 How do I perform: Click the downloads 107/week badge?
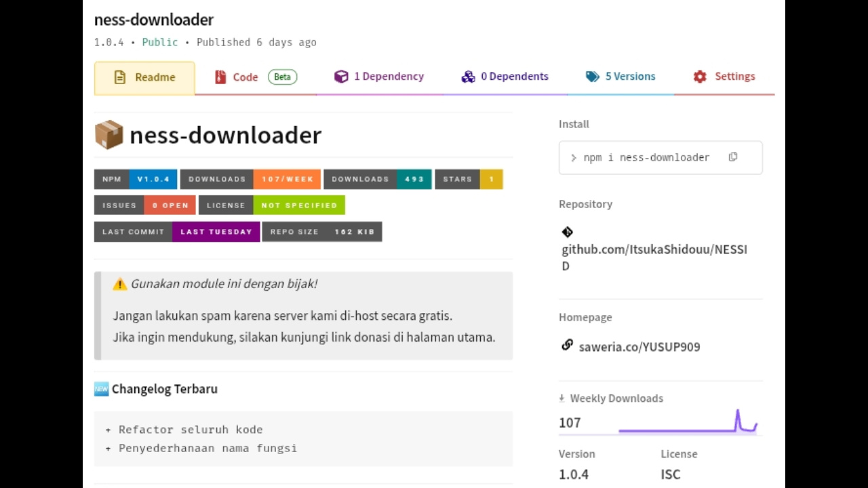tap(250, 179)
